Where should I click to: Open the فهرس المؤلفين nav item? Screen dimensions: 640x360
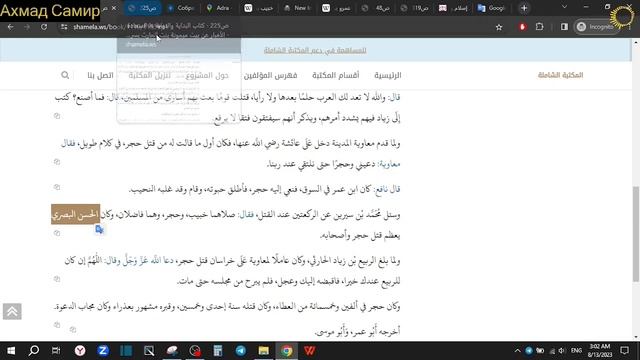tap(271, 75)
